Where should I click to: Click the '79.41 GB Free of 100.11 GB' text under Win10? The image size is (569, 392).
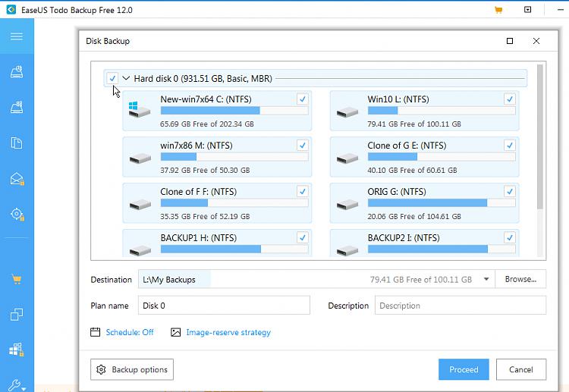pyautogui.click(x=414, y=124)
